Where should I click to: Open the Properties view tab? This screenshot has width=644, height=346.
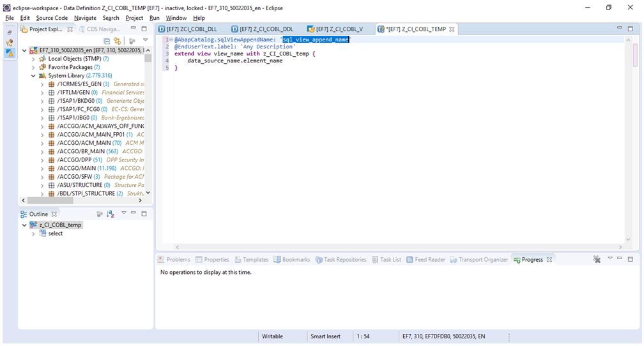pyautogui.click(x=212, y=260)
